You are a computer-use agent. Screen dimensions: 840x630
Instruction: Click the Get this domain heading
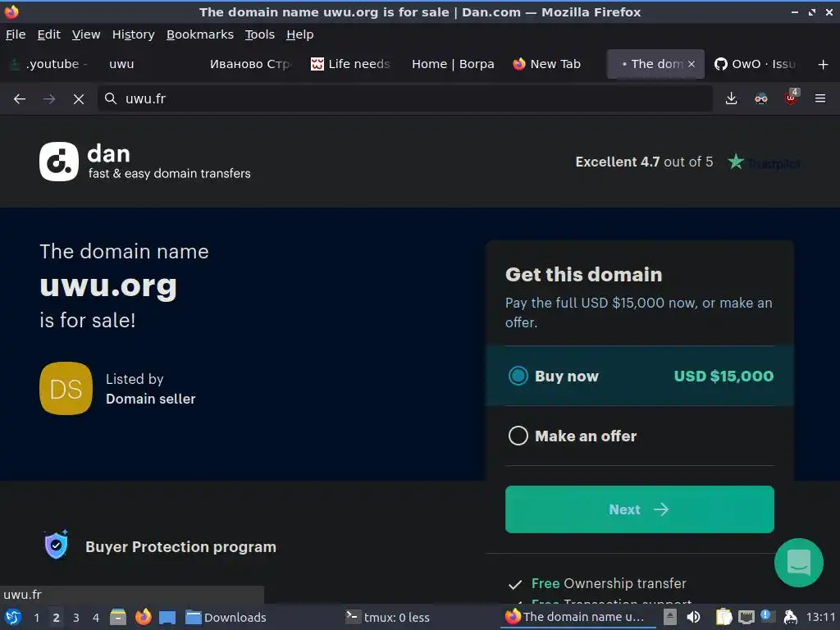coord(583,274)
